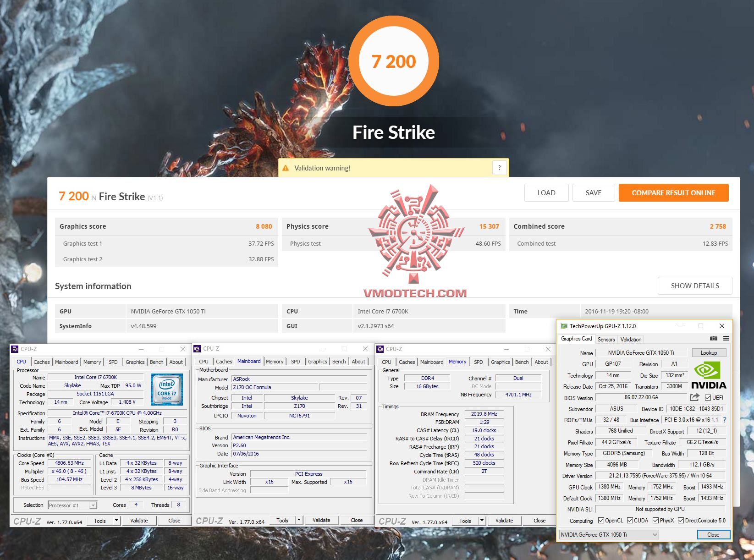Open the GPU-Z graphics card selector dropdown

[x=609, y=534]
